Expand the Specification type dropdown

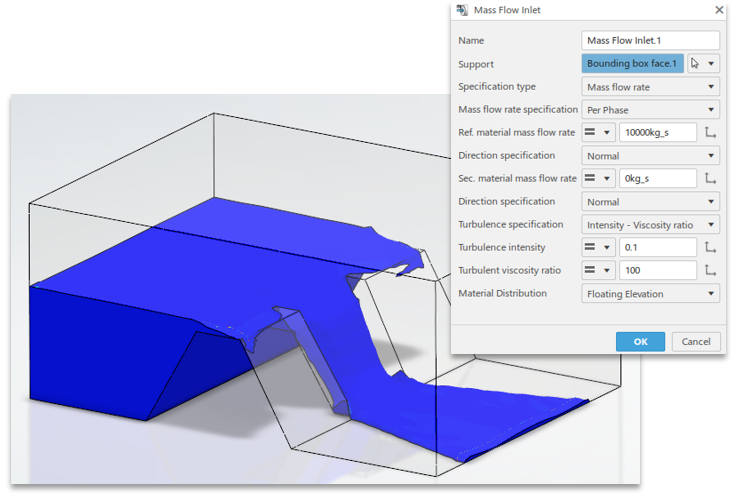650,87
